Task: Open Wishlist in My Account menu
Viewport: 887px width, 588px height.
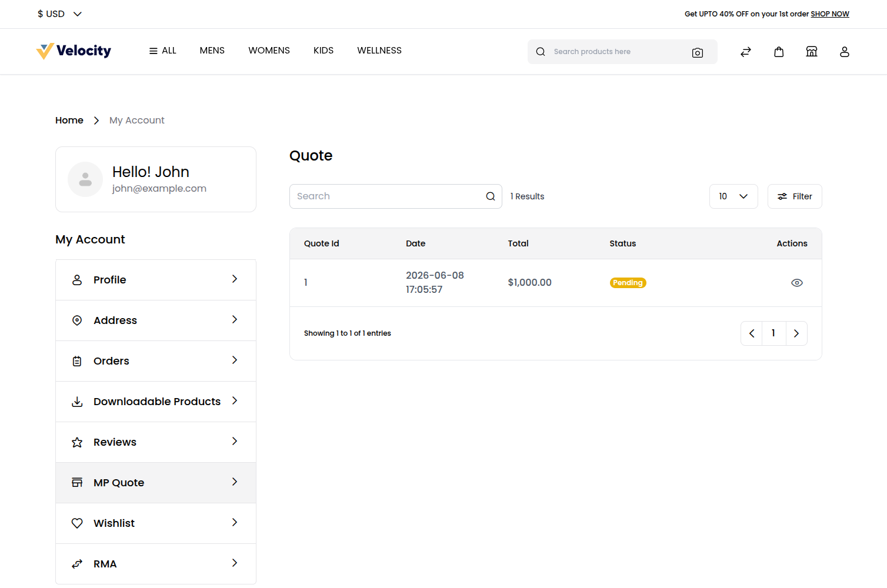Action: tap(156, 523)
